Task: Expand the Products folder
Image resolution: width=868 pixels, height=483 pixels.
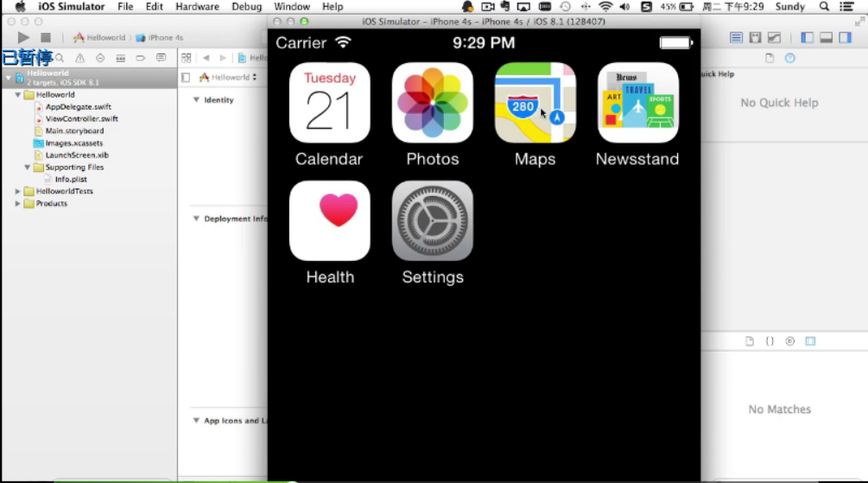Action: click(x=18, y=203)
